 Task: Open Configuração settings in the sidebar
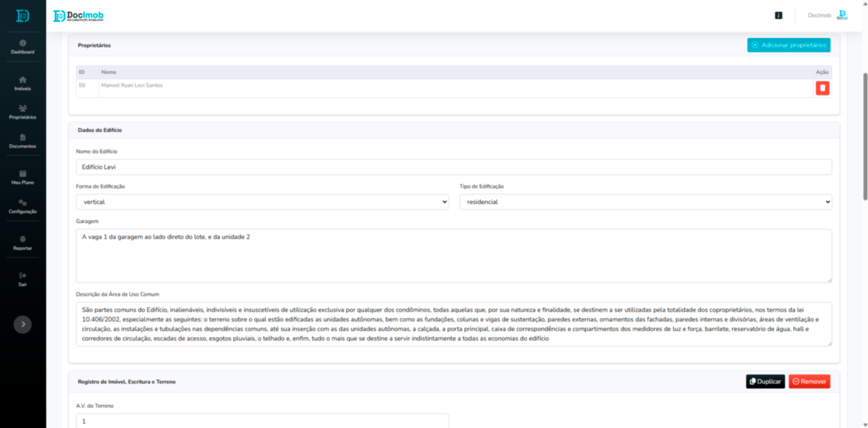point(23,206)
